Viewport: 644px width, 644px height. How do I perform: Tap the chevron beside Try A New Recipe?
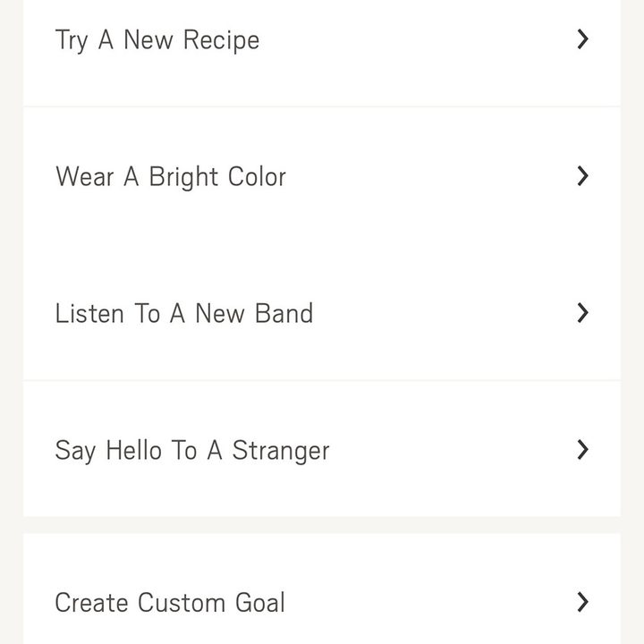pos(583,39)
